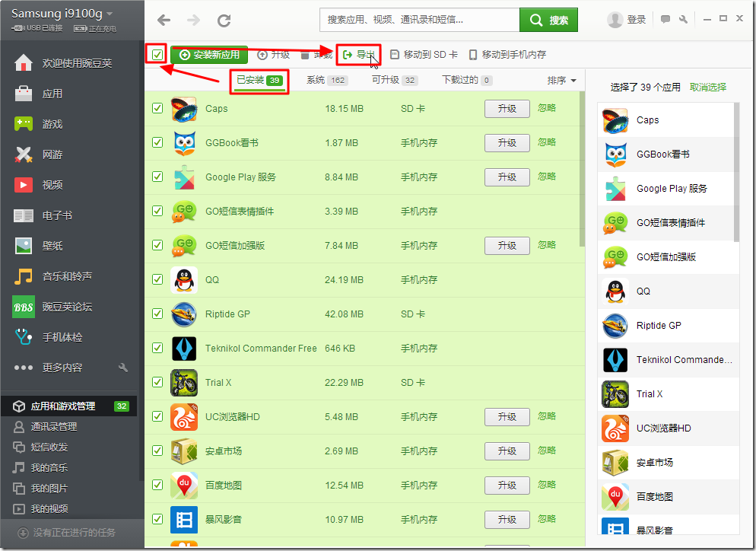Click the QQ penguin icon in the list

coord(184,280)
